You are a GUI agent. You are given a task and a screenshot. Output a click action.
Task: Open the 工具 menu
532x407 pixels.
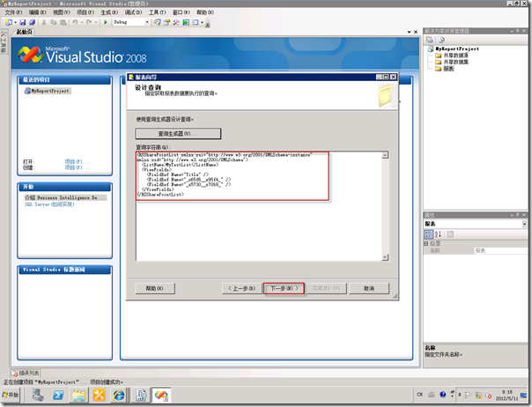coord(157,12)
